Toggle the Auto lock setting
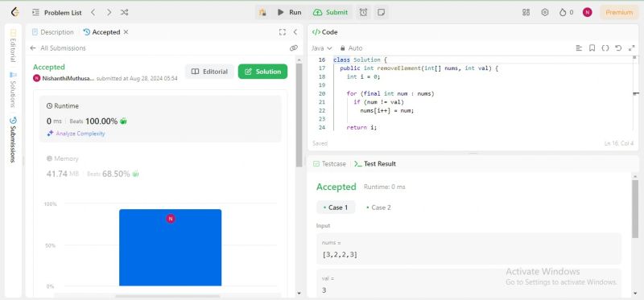The image size is (644, 300). [351, 48]
